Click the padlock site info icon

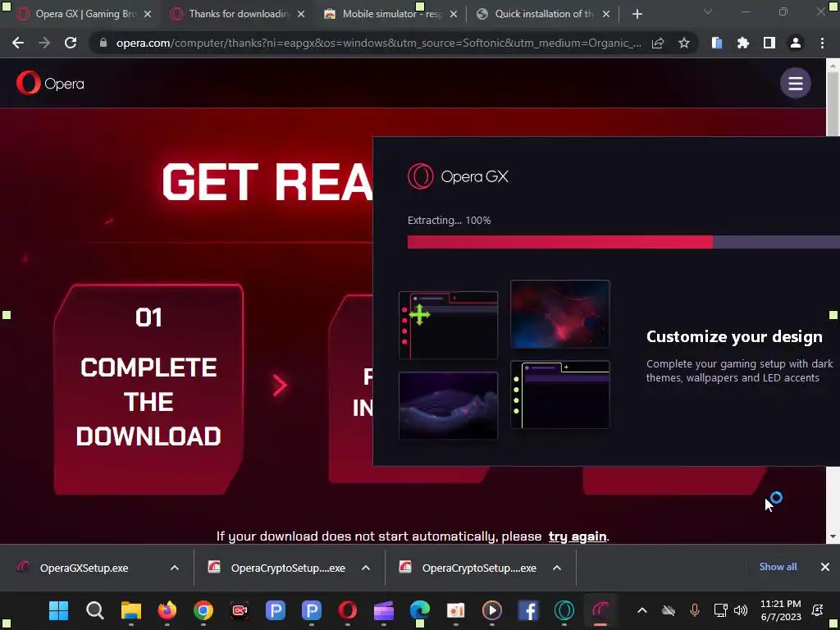(103, 43)
